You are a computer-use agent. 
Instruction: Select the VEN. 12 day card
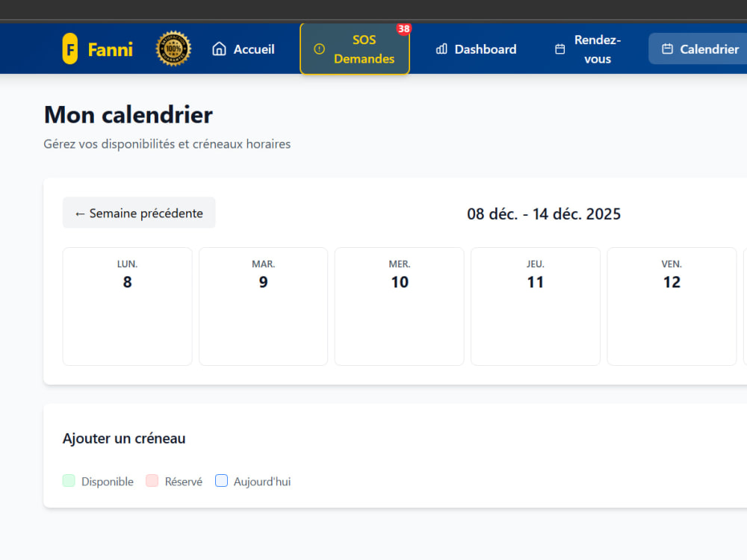coord(672,306)
